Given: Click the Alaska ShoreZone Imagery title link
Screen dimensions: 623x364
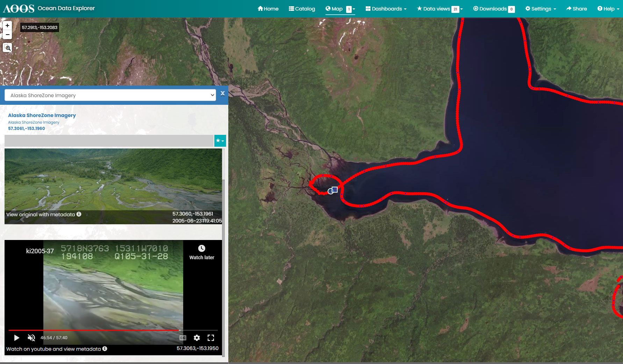Looking at the screenshot, I should click(x=42, y=115).
